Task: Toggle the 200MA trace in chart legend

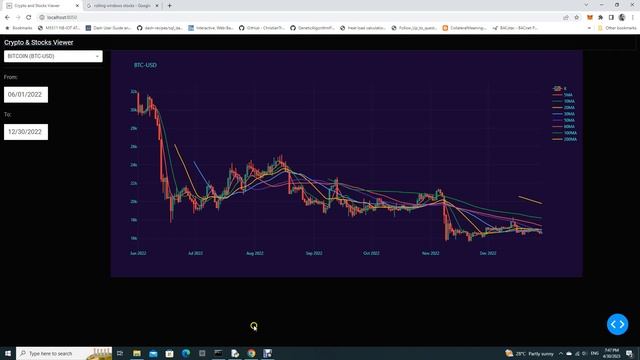Action: (x=565, y=139)
